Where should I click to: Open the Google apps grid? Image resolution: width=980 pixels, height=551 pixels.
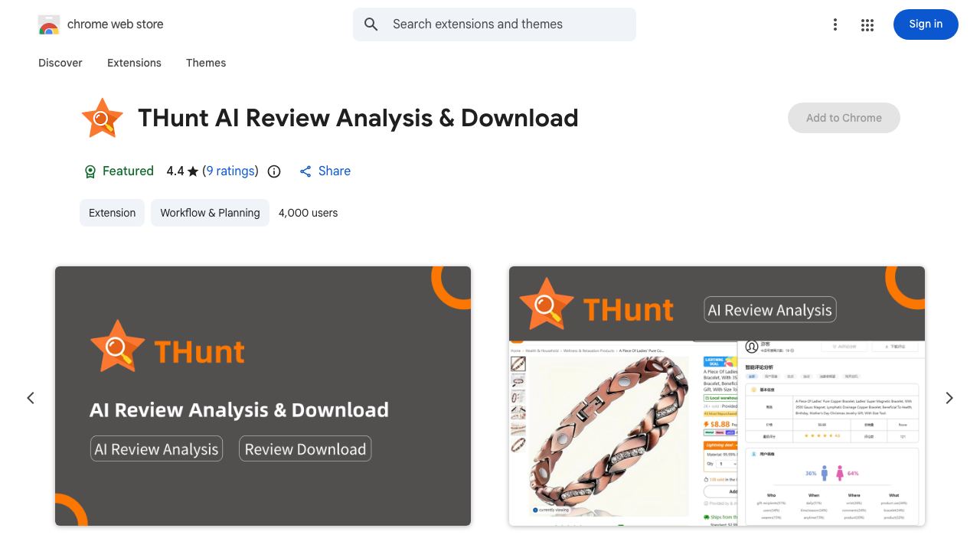[867, 24]
